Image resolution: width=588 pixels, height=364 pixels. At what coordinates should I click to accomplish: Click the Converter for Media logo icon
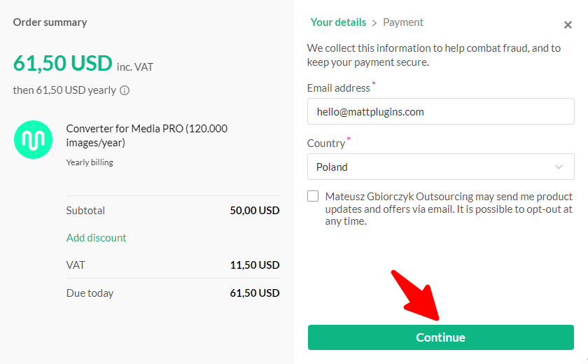tap(33, 139)
